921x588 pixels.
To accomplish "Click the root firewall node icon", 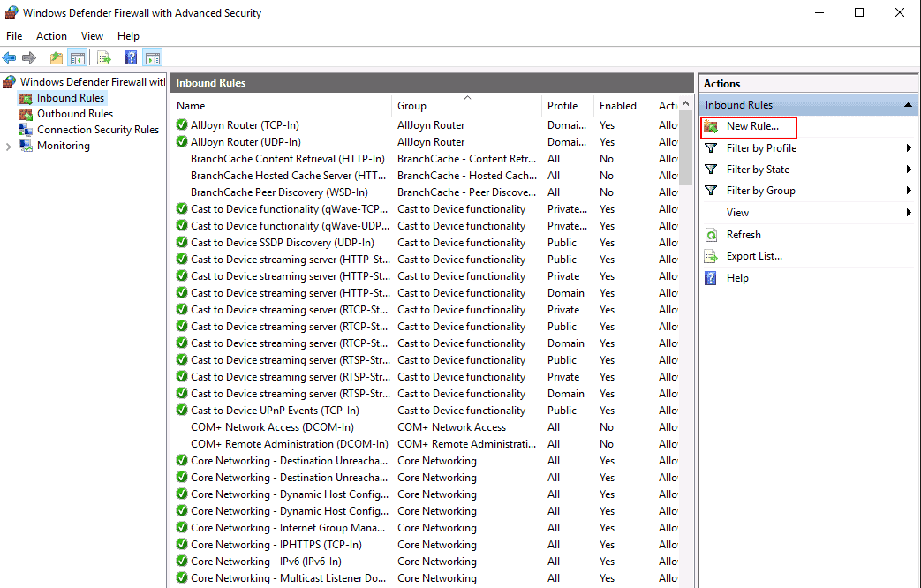I will point(10,81).
